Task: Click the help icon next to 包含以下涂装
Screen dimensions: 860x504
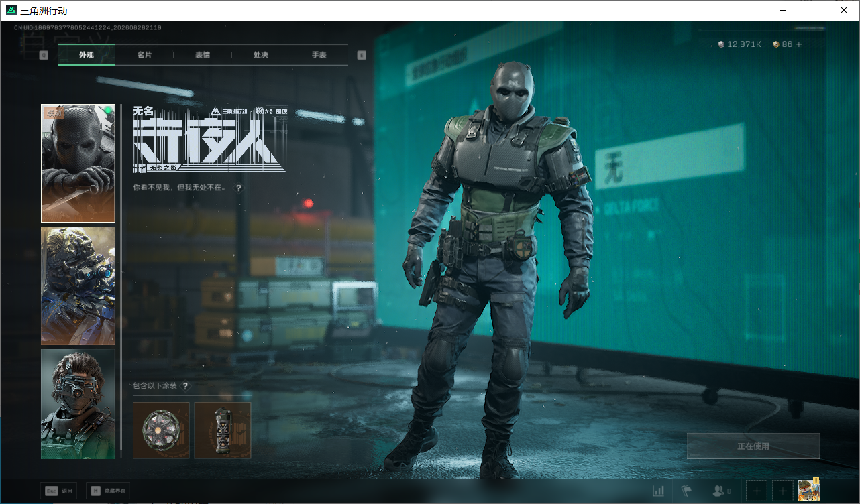Action: (185, 386)
